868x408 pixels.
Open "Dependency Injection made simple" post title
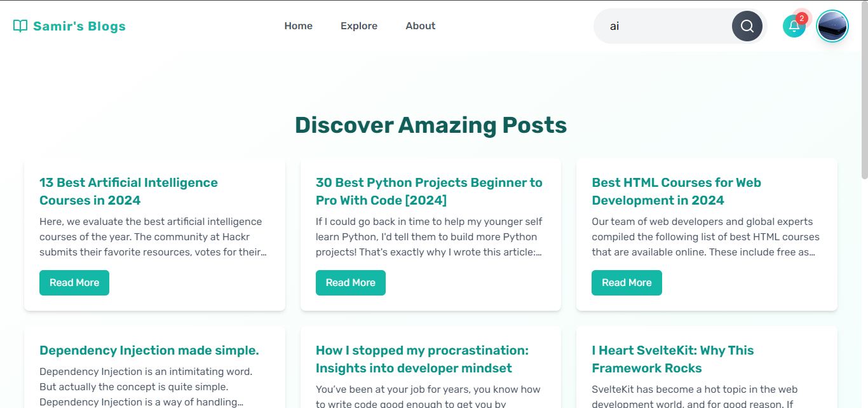click(149, 350)
